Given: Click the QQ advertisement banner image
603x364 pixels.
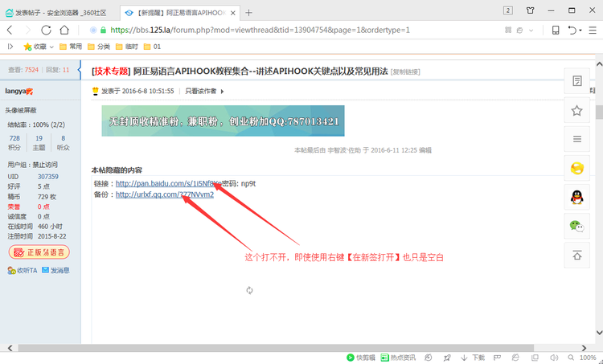Looking at the screenshot, I should coord(223,121).
